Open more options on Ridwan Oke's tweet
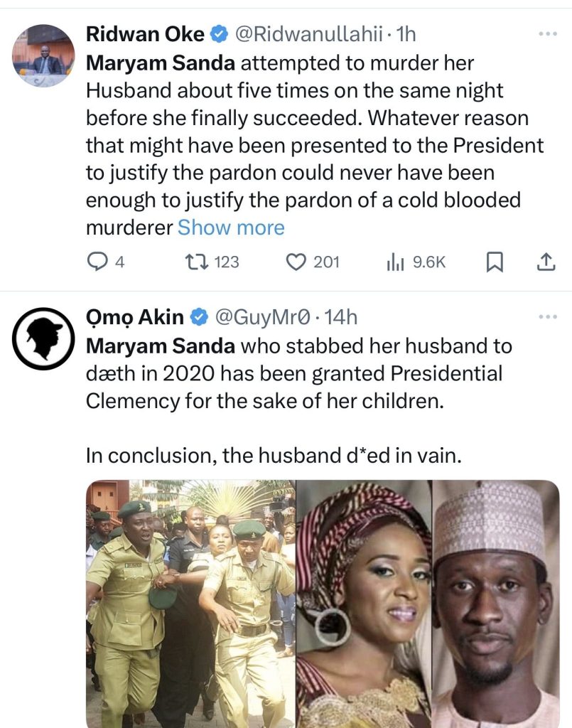The image size is (572, 728). [547, 33]
